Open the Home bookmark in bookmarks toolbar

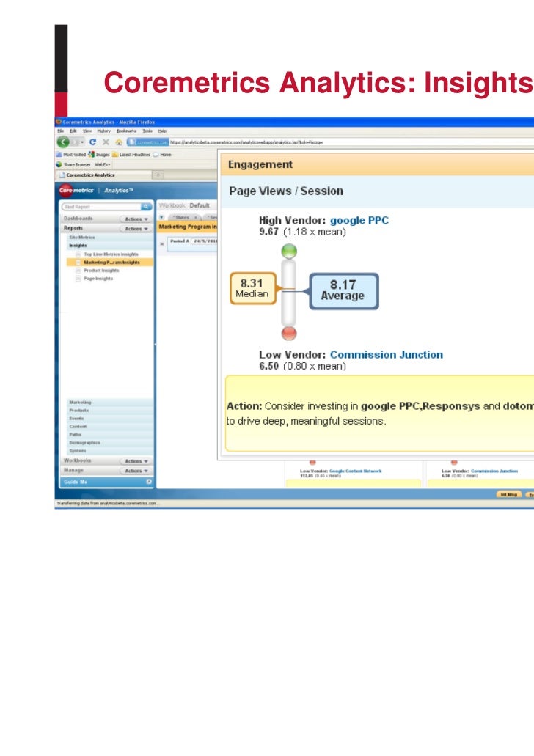click(162, 155)
